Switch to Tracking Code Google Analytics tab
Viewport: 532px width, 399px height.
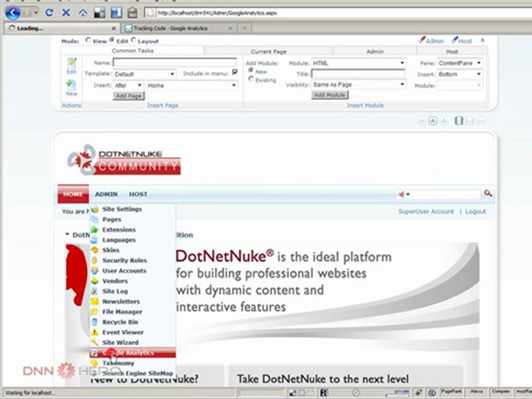[178, 28]
